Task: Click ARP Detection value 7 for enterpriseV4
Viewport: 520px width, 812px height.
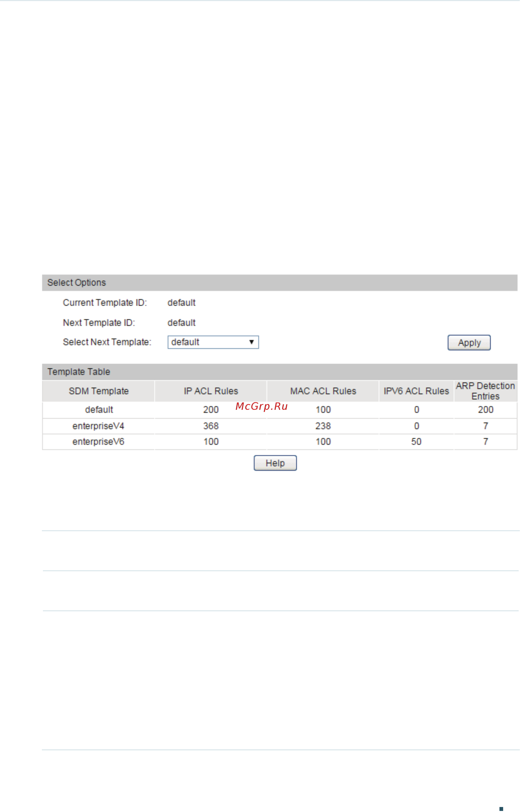Action: click(485, 426)
